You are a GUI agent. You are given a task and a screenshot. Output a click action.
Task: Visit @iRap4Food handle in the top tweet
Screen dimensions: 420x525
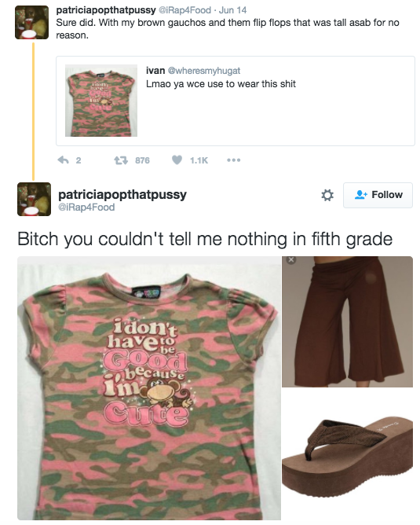pyautogui.click(x=184, y=10)
